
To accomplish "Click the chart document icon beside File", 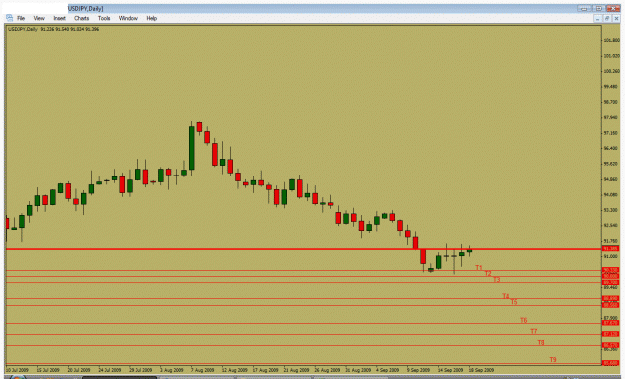I will 10,18.
